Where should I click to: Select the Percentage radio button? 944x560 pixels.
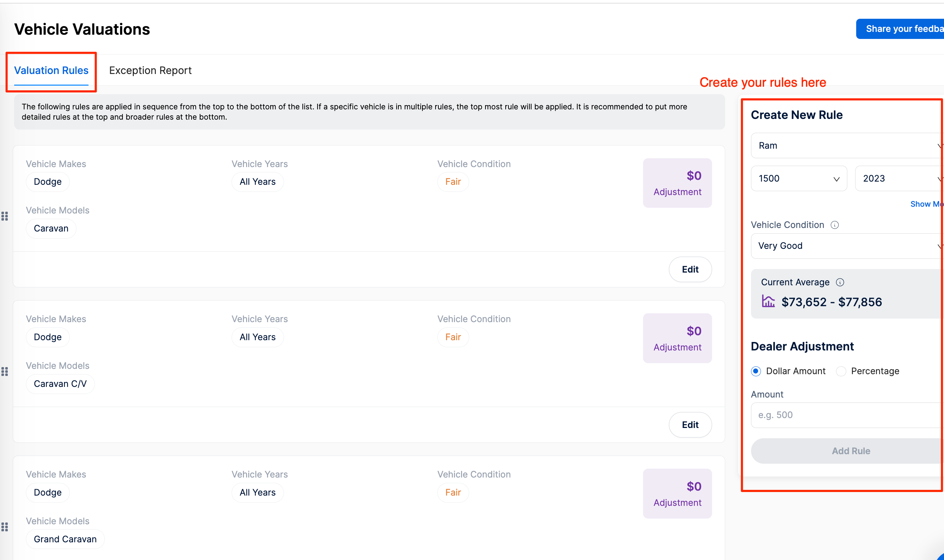tap(841, 371)
